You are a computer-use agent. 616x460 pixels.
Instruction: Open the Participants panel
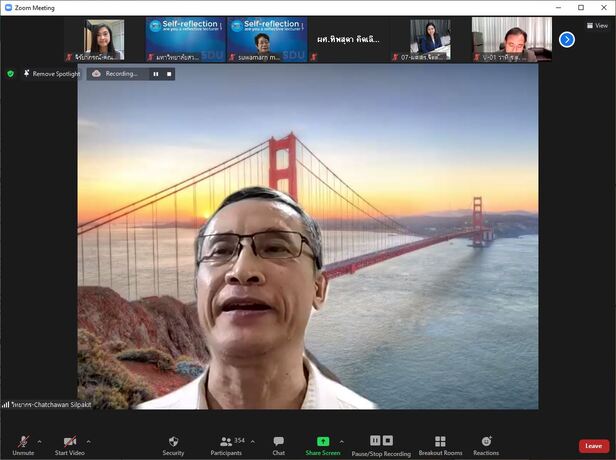pyautogui.click(x=226, y=445)
